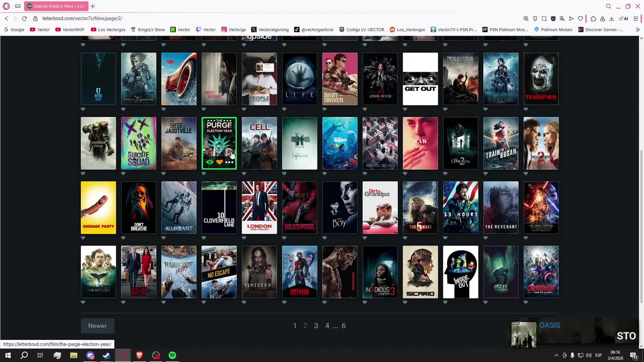
Task: Open the Opera main menu icon
Action: tap(6, 6)
